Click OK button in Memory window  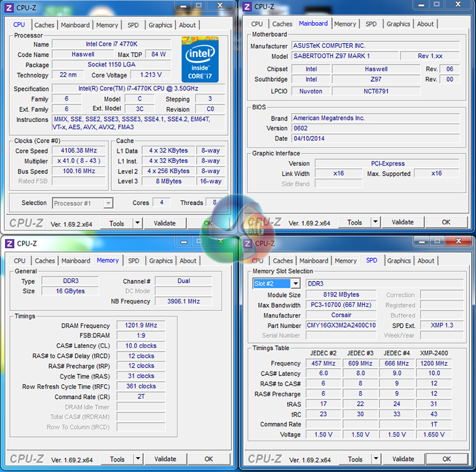(x=209, y=459)
